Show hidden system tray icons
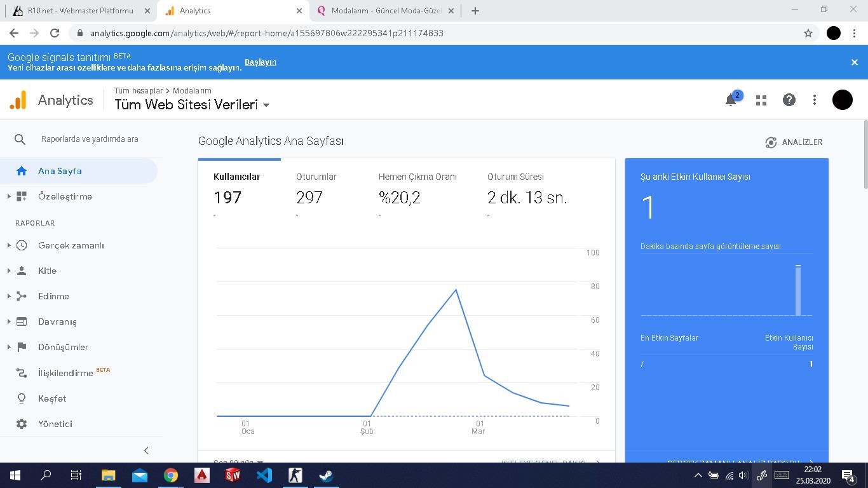 [x=698, y=475]
